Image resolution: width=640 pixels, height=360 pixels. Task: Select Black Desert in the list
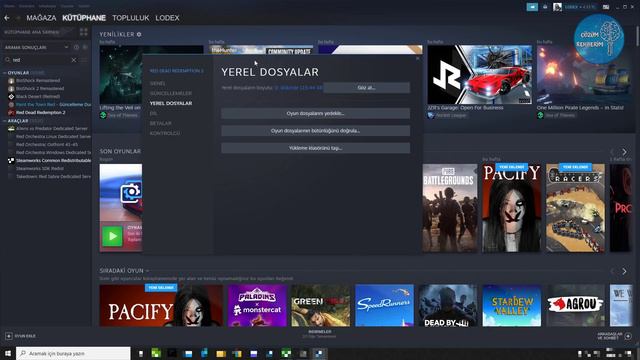click(38, 96)
